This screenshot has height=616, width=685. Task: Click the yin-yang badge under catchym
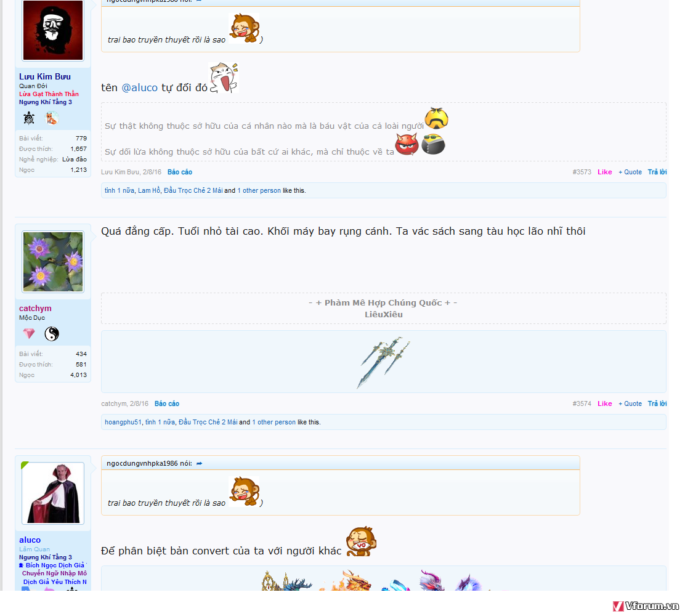tap(52, 334)
